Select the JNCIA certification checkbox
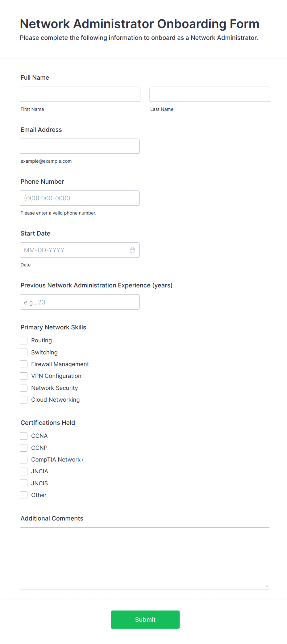 tap(23, 471)
